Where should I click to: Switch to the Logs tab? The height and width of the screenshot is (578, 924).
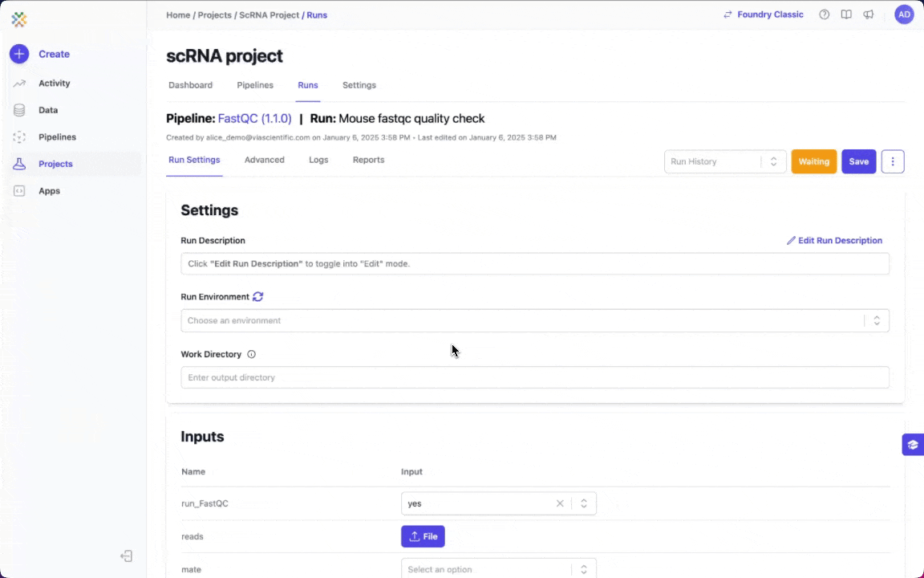pos(318,160)
